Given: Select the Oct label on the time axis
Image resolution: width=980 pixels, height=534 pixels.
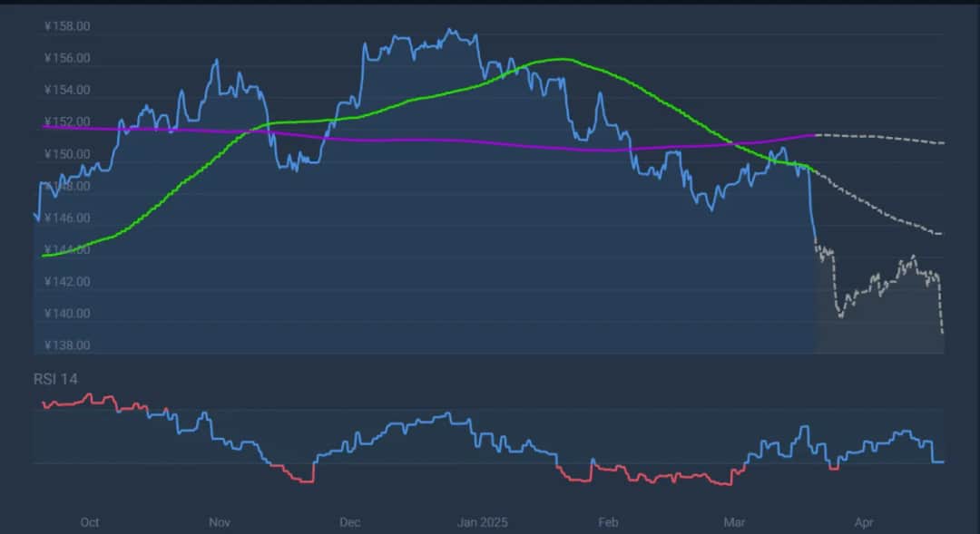Looking at the screenshot, I should click(89, 522).
